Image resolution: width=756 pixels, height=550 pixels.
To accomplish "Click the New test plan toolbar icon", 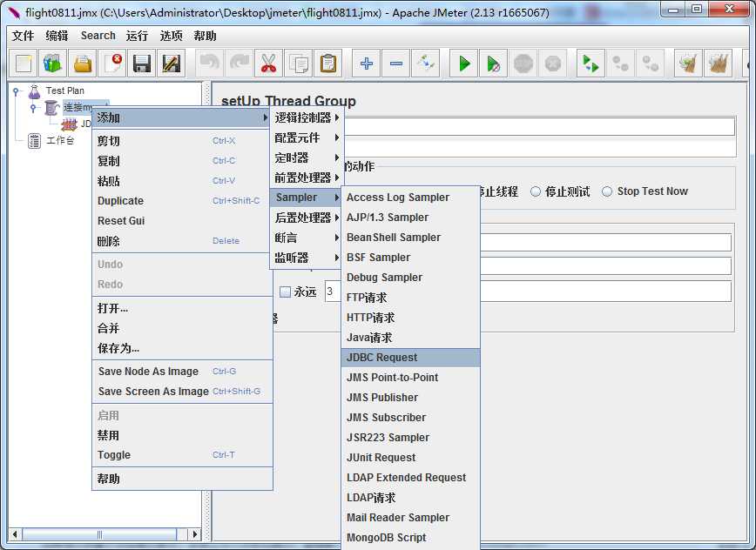I will [x=24, y=64].
